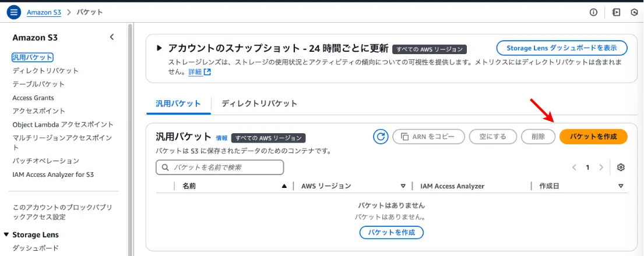
Task: Go to previous page of buckets
Action: pos(574,168)
